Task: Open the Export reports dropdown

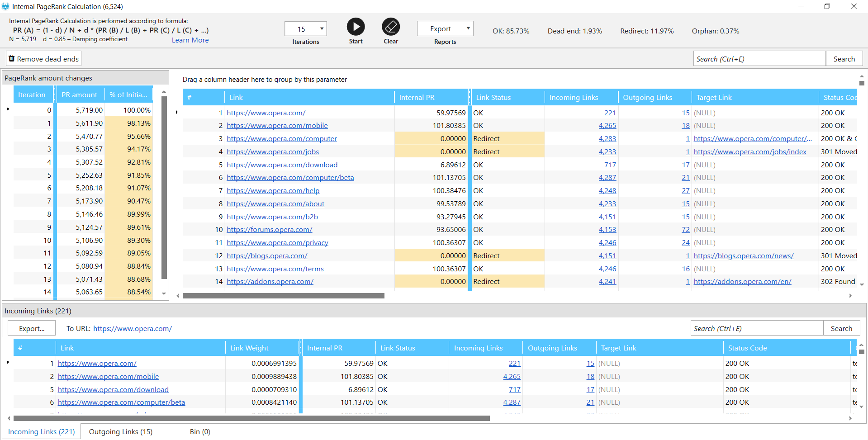Action: coord(445,28)
